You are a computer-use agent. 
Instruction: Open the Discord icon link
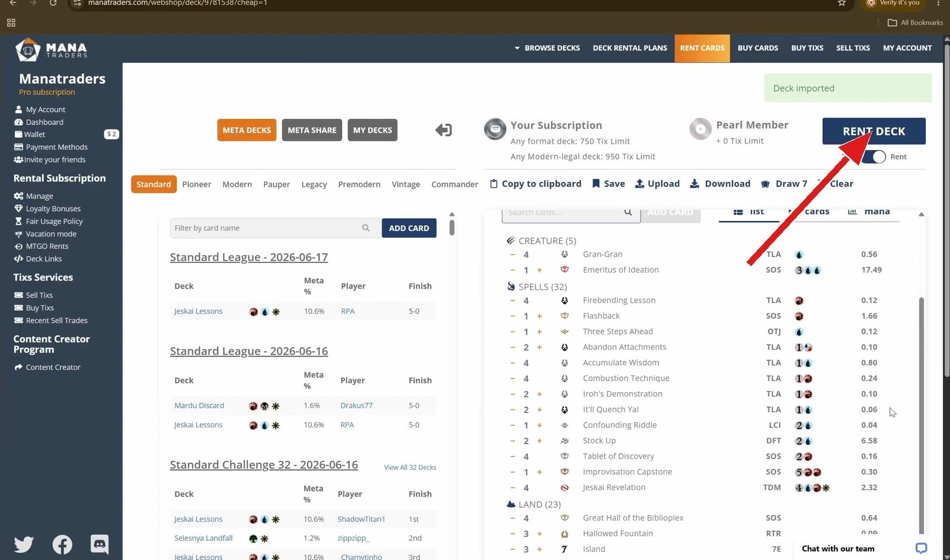tap(100, 544)
